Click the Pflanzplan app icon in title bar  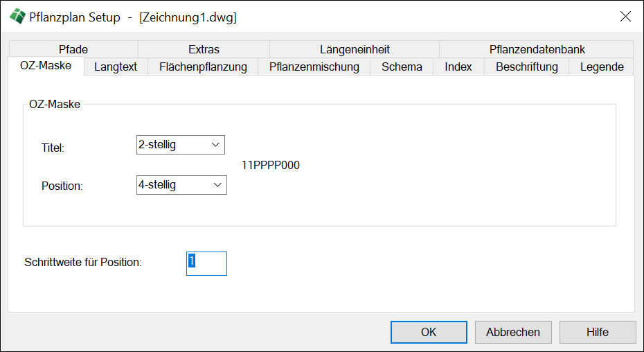click(x=16, y=17)
